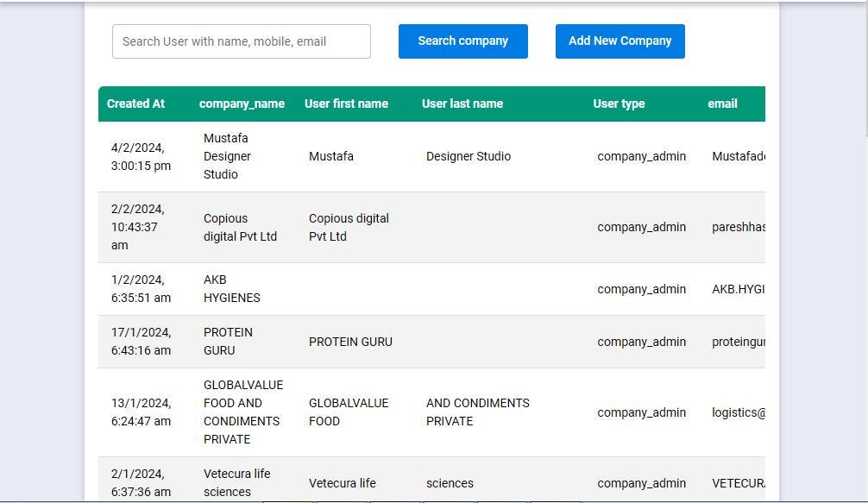This screenshot has height=503, width=868.
Task: Click the PROTEIN GURU company name cell
Action: pos(228,342)
